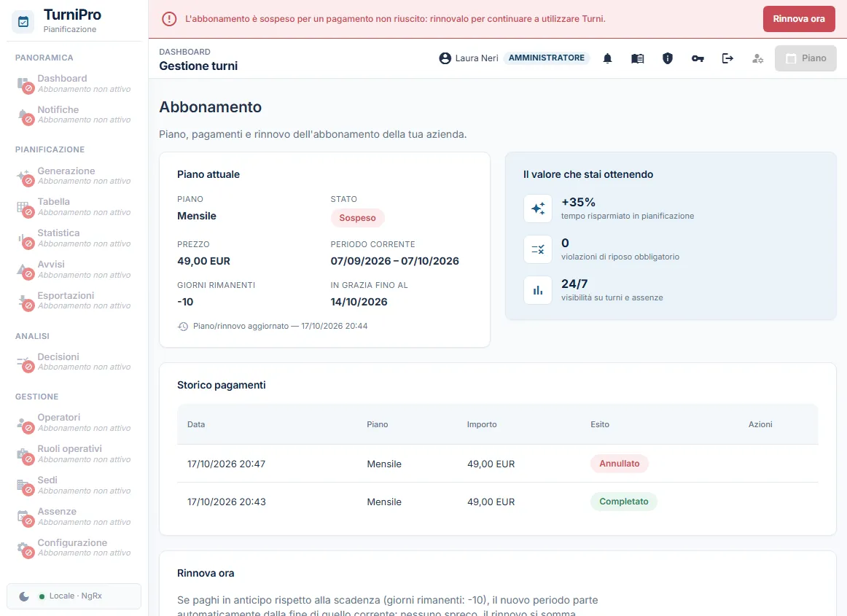This screenshot has height=616, width=847.
Task: Click the Rinnova ora section heading
Action: pos(206,573)
